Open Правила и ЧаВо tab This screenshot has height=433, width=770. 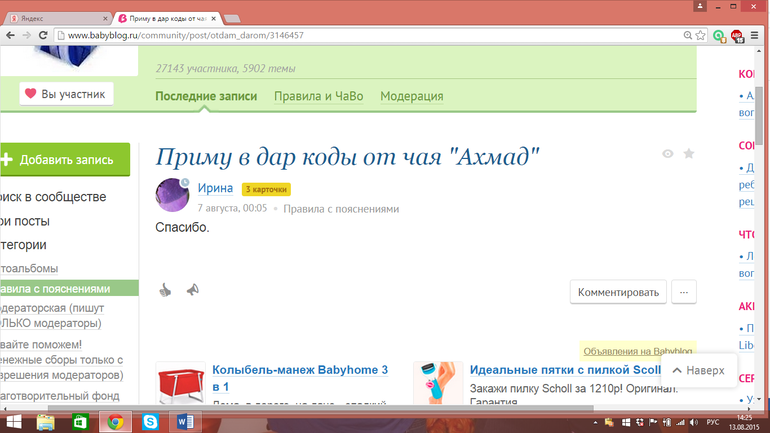(x=319, y=96)
